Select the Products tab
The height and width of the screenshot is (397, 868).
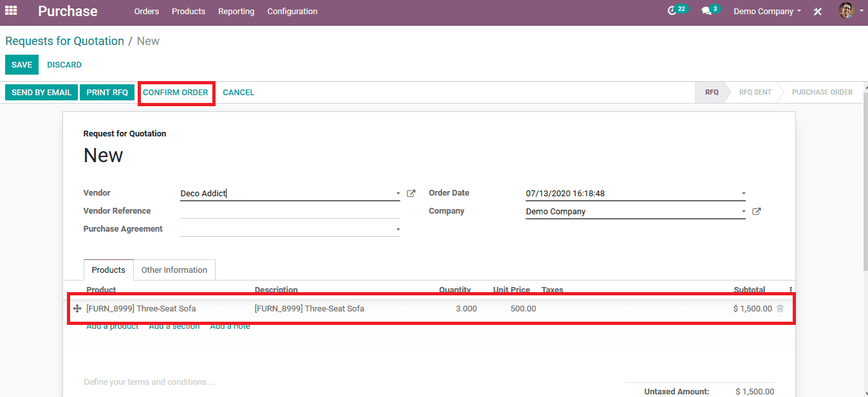click(x=108, y=270)
